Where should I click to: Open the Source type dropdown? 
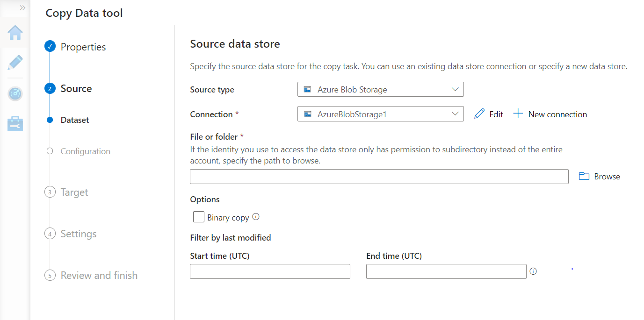[380, 89]
